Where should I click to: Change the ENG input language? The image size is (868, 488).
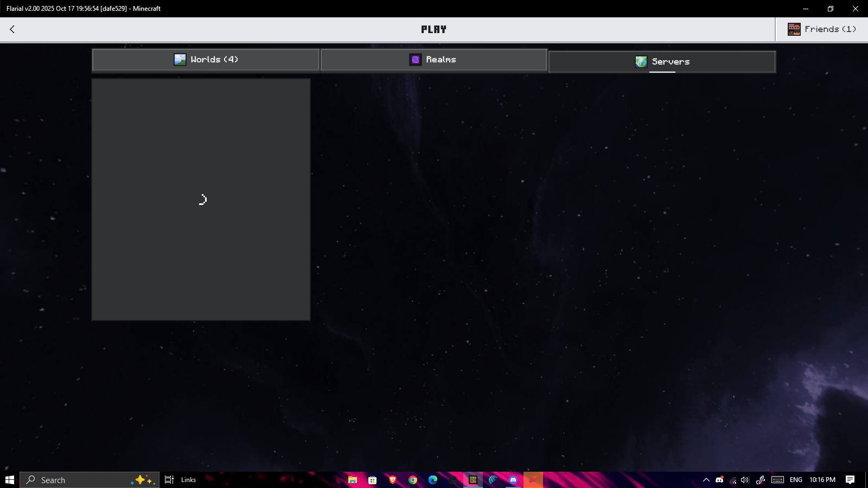point(796,480)
